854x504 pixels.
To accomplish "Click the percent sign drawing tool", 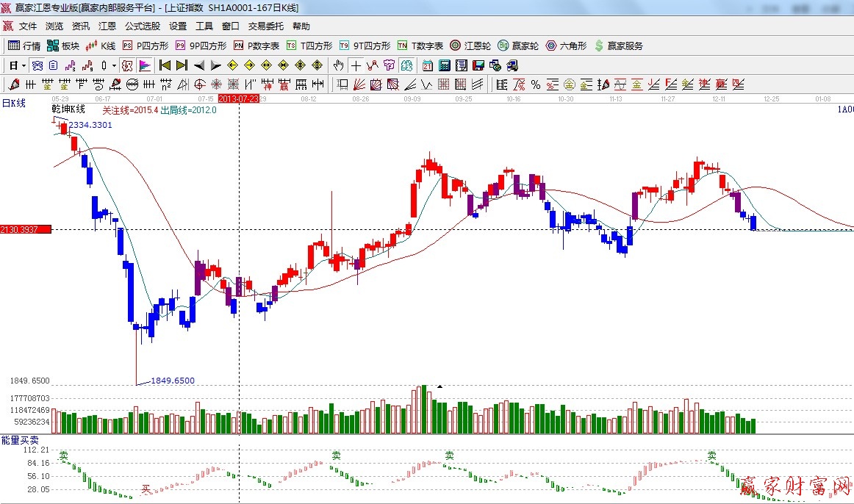I will pyautogui.click(x=535, y=84).
